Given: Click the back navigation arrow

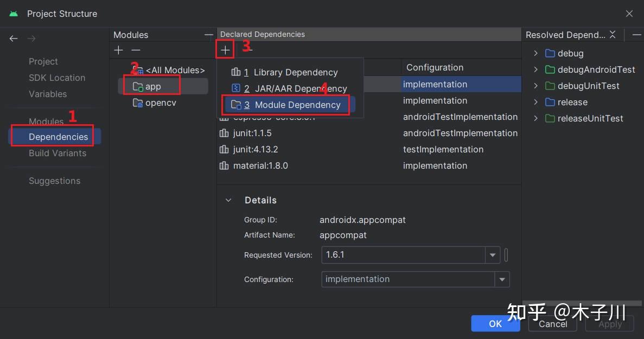Looking at the screenshot, I should pos(13,39).
